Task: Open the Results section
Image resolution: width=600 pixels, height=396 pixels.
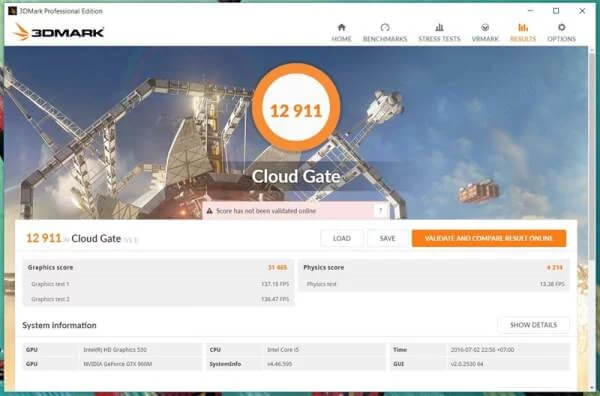Action: click(523, 33)
